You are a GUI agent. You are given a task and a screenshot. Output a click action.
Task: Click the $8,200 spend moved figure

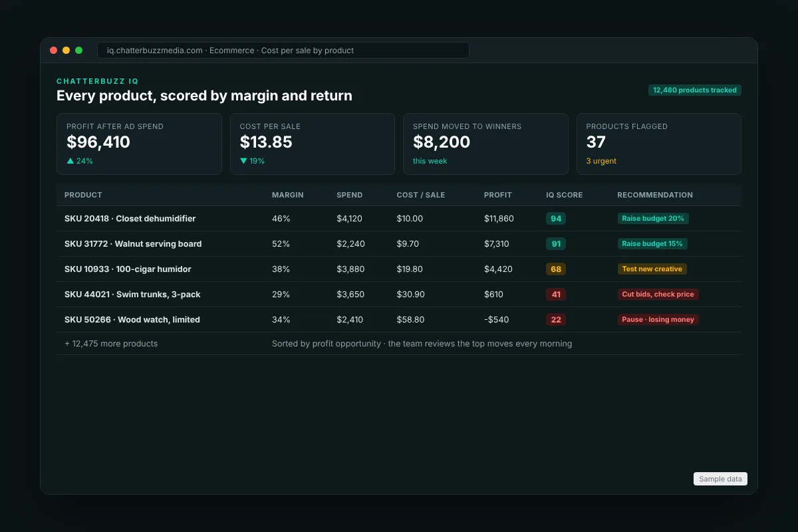[442, 142]
